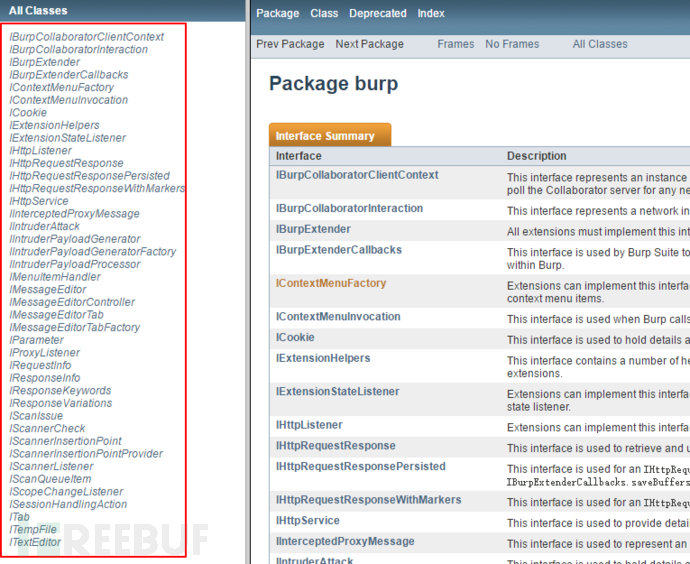Click IScannerInsertionPoint in All Classes list
Viewport: 690px width, 564px height.
coord(65,441)
